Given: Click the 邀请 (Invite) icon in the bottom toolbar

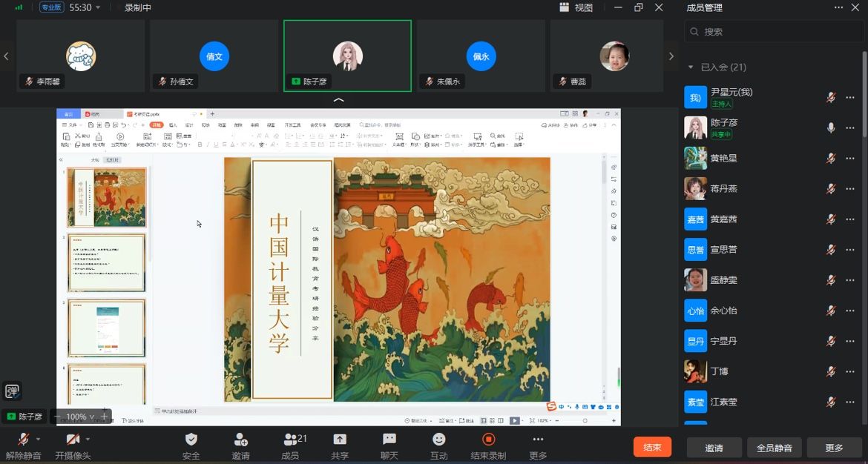Looking at the screenshot, I should [240, 440].
